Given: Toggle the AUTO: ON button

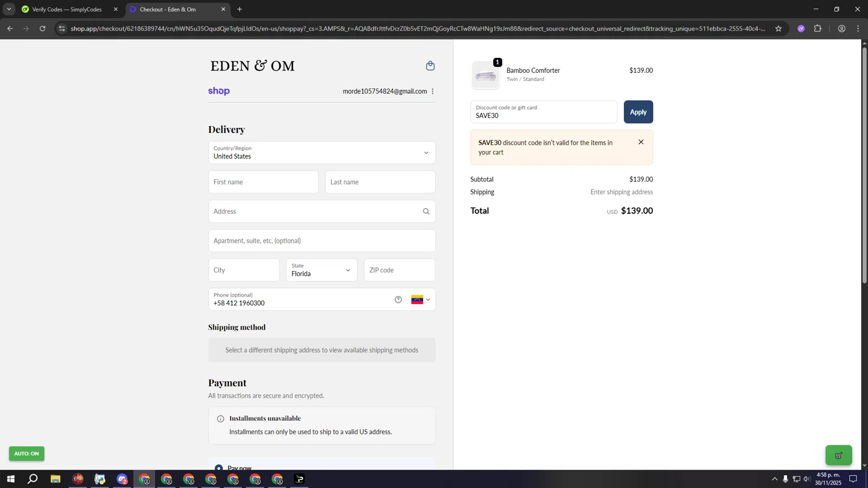Looking at the screenshot, I should (27, 453).
